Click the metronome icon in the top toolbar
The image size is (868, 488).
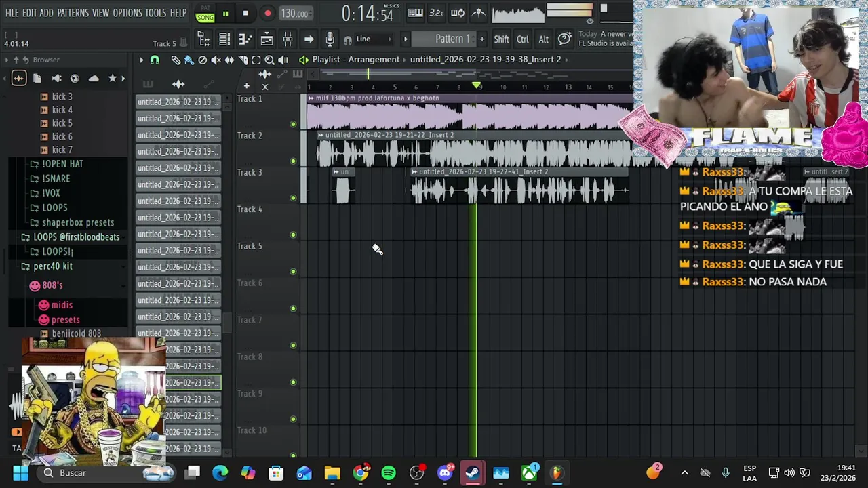479,13
